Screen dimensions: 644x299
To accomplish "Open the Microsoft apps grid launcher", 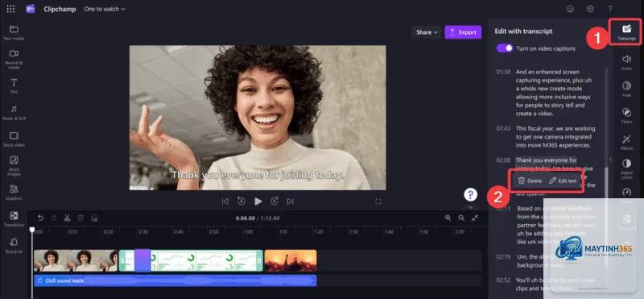I will pos(10,9).
